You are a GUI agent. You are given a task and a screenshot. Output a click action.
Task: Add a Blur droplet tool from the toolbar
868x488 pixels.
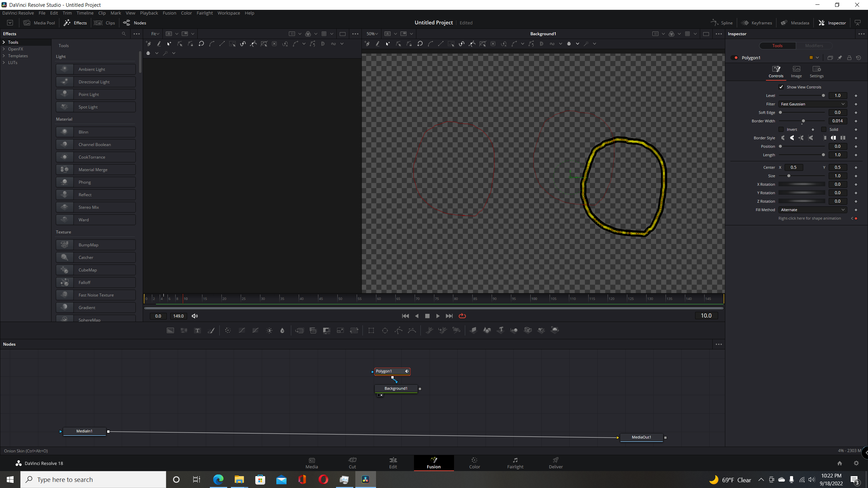[x=282, y=330]
